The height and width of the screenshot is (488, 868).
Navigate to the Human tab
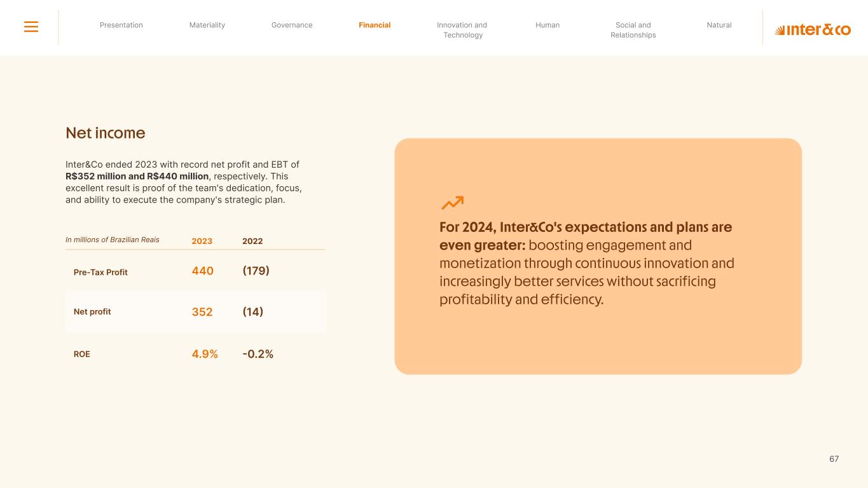(x=548, y=25)
